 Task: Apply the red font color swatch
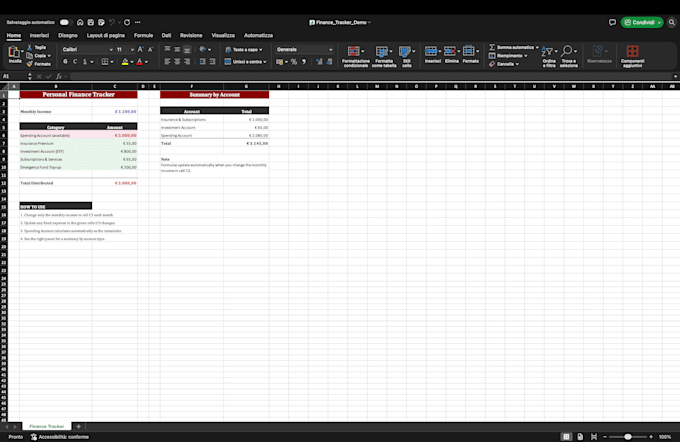click(x=140, y=62)
